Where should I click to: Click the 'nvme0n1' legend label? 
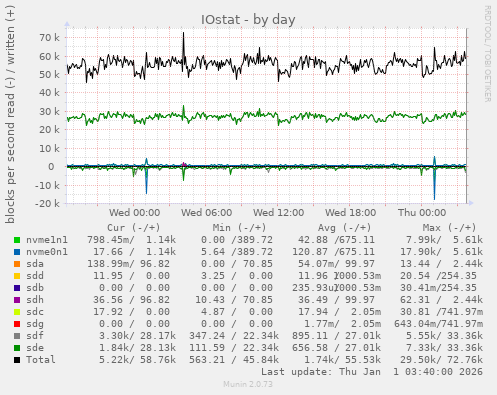pyautogui.click(x=47, y=252)
